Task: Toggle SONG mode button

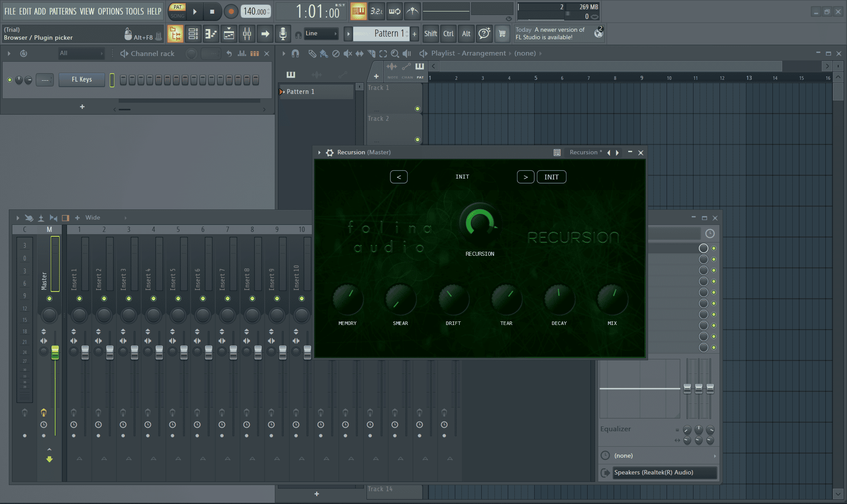Action: coord(177,16)
